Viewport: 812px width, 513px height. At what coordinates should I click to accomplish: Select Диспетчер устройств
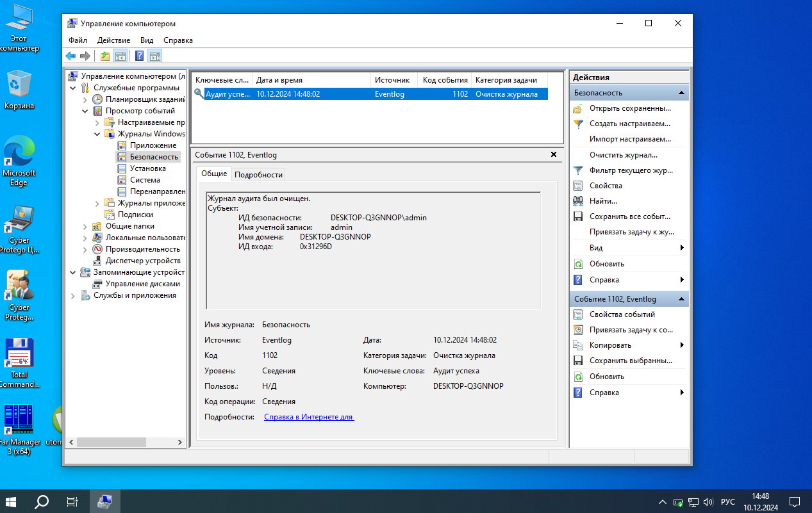point(143,261)
